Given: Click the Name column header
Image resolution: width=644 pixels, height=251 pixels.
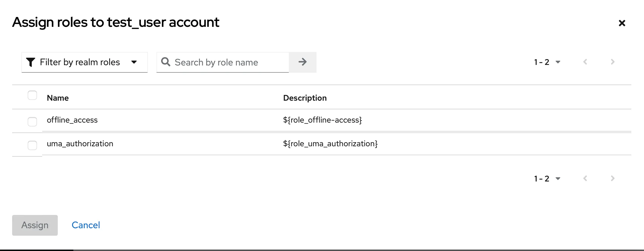Looking at the screenshot, I should click(x=58, y=98).
